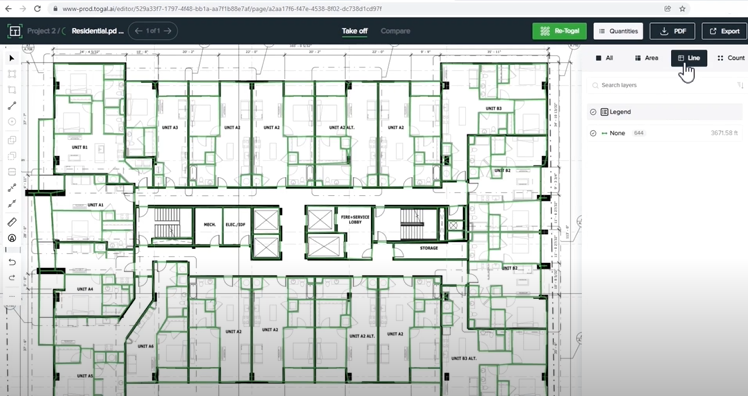This screenshot has height=396, width=748.
Task: Select the Legend row label
Action: (620, 112)
